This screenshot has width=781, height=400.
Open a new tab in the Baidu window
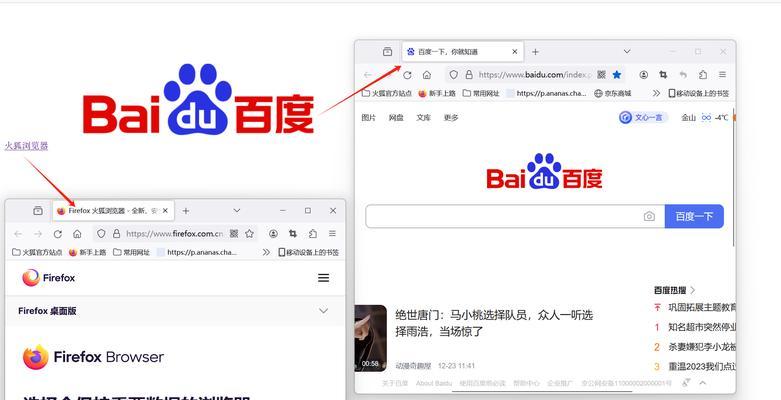click(535, 51)
